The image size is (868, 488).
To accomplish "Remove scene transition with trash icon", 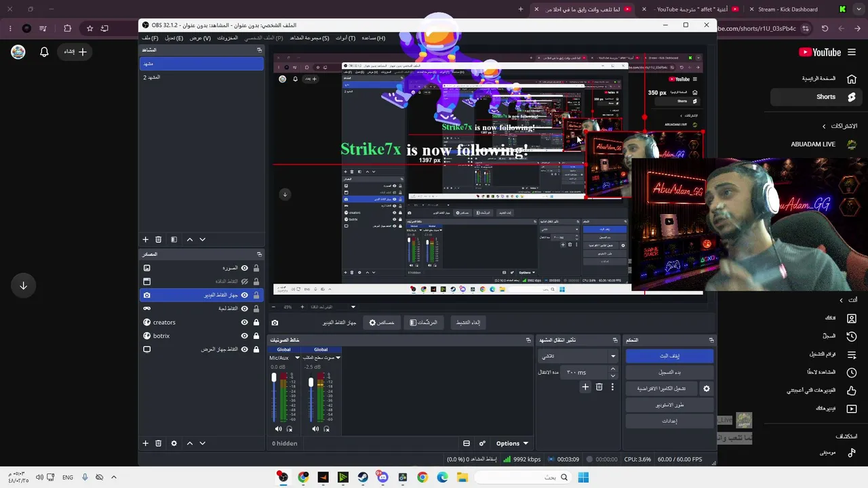I will [599, 387].
